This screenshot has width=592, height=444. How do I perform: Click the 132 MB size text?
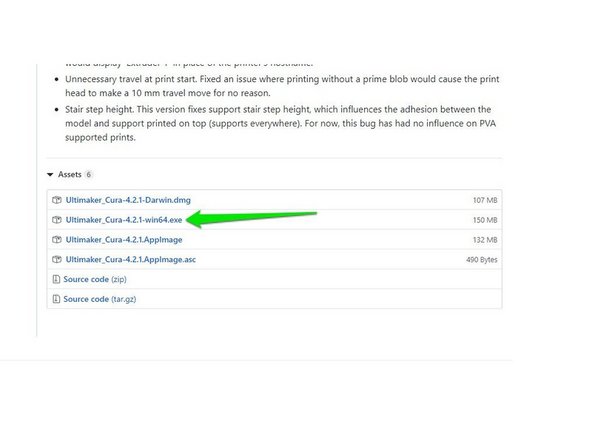(485, 240)
